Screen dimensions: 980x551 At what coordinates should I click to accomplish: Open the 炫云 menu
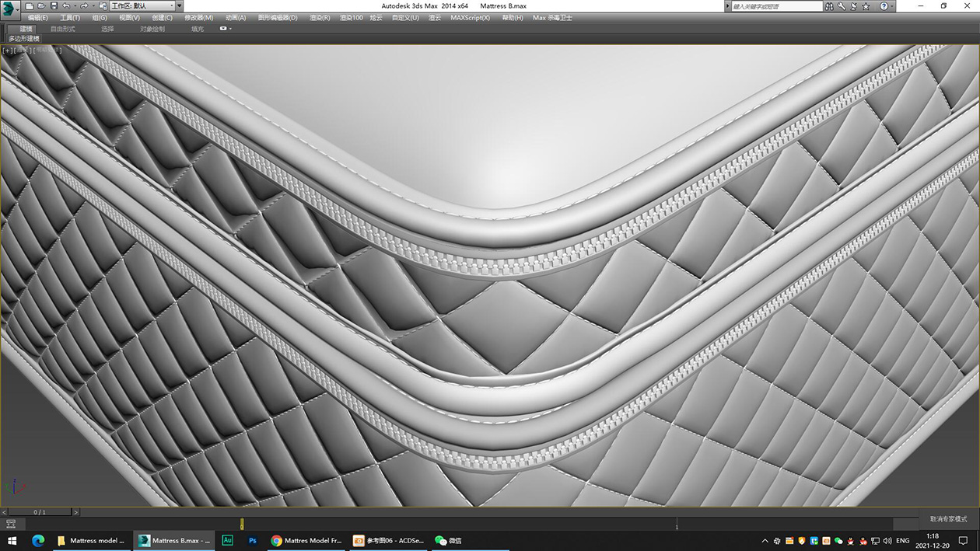pos(376,17)
